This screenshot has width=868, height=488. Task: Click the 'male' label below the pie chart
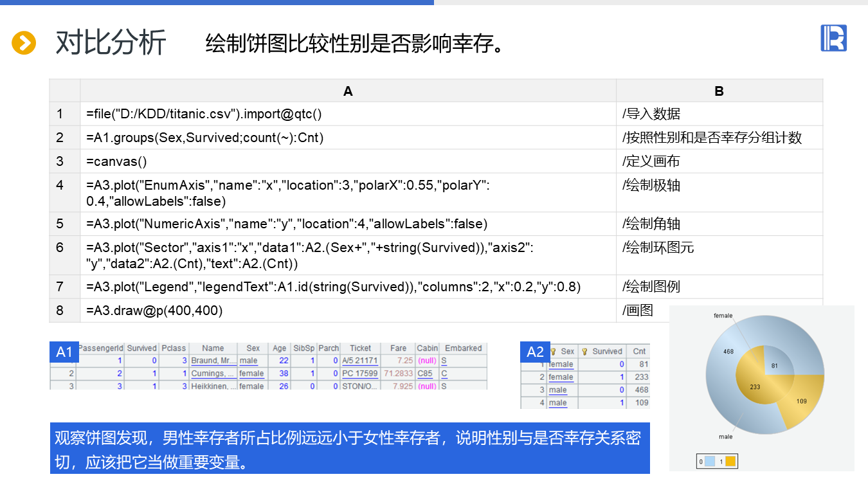(725, 437)
